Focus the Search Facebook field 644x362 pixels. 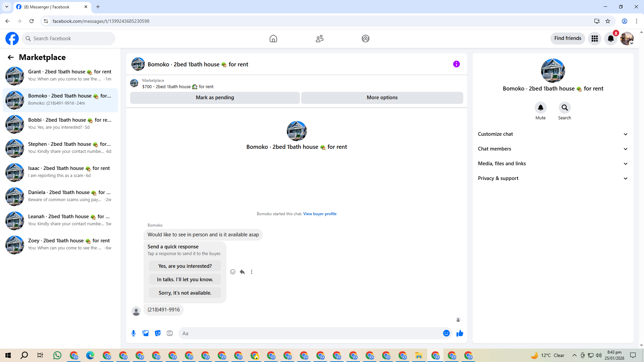(x=68, y=39)
